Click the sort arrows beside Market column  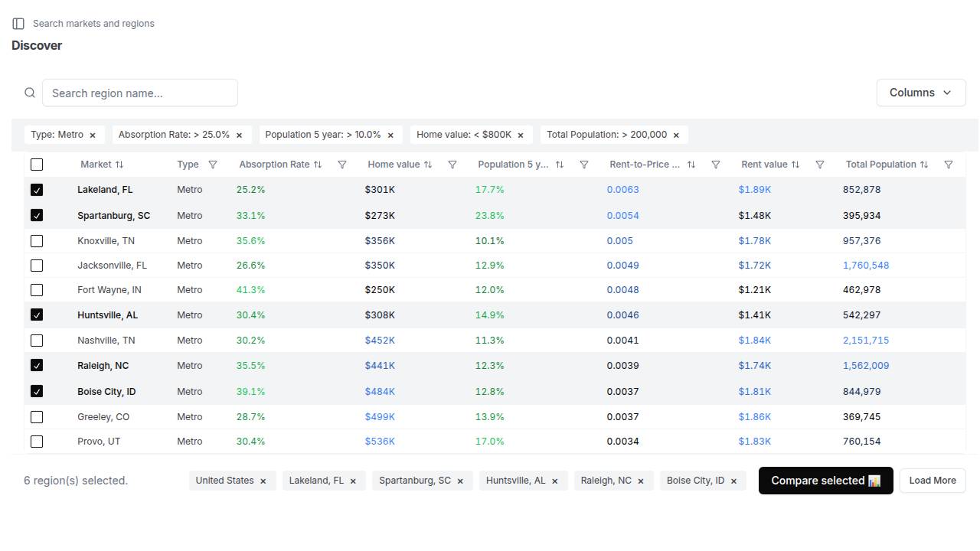click(119, 165)
